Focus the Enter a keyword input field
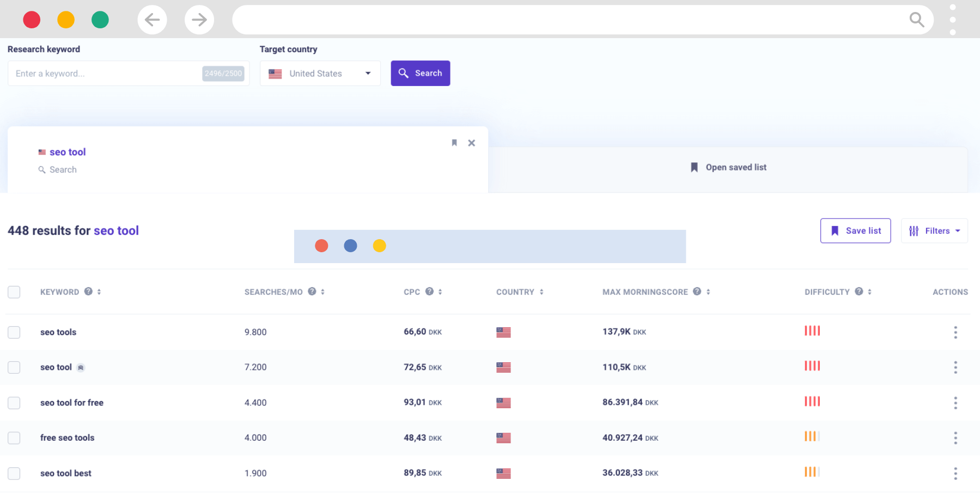This screenshot has width=980, height=493. [x=129, y=74]
